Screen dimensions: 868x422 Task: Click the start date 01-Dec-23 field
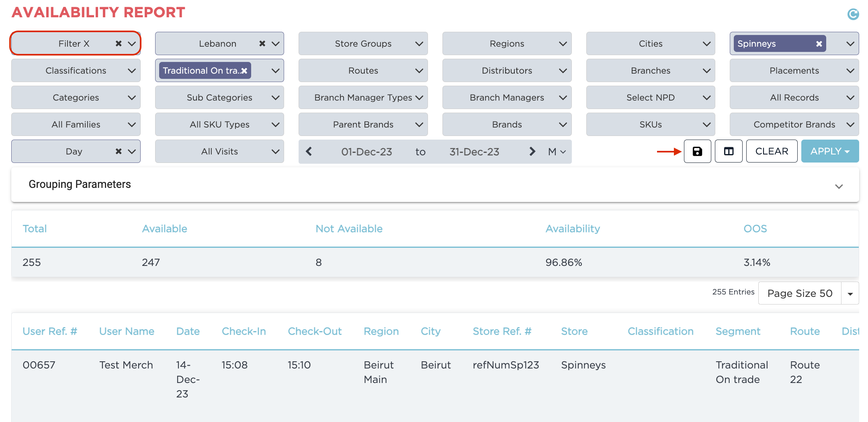(366, 152)
